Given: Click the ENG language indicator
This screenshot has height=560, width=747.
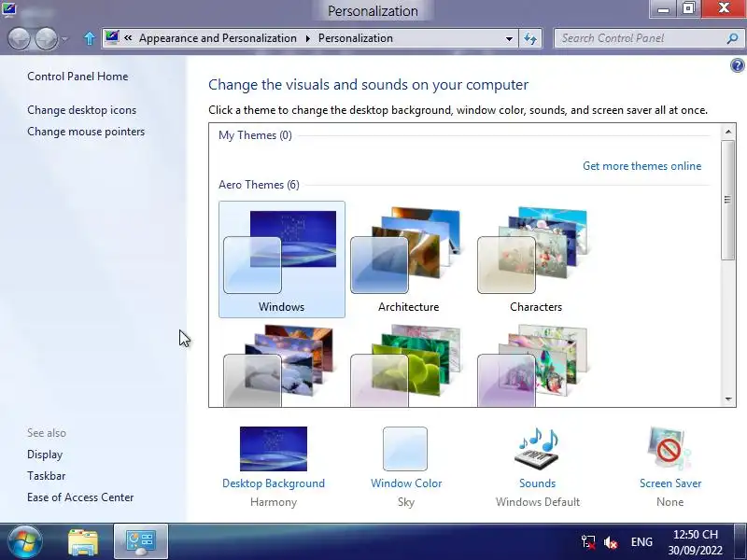Looking at the screenshot, I should [x=641, y=542].
